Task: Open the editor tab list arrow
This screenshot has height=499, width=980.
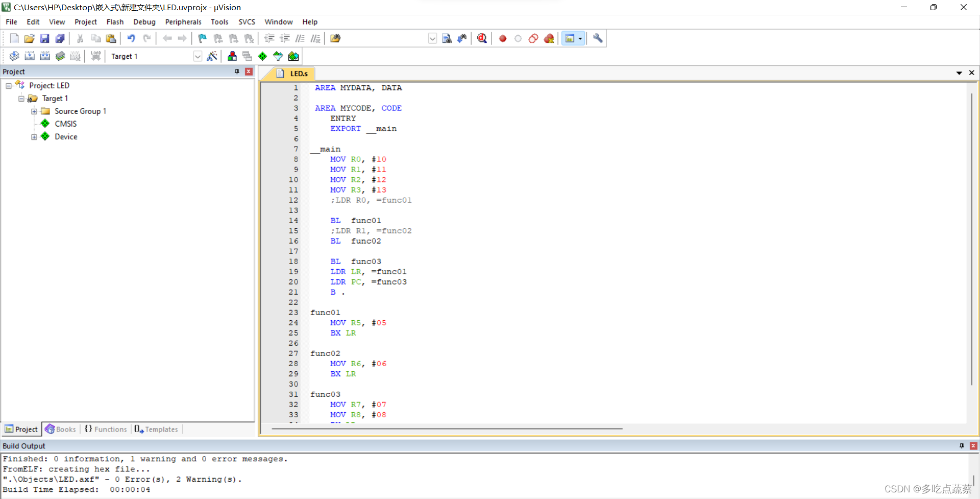Action: 959,73
